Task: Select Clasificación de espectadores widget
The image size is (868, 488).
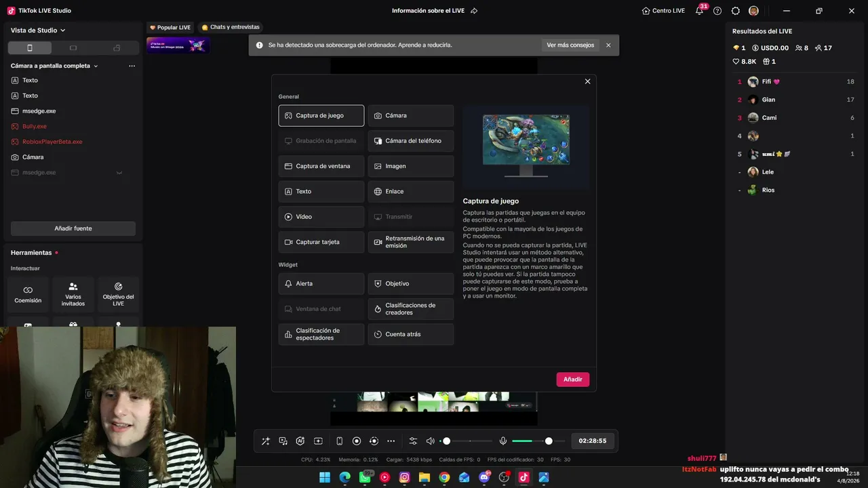Action: (x=321, y=334)
